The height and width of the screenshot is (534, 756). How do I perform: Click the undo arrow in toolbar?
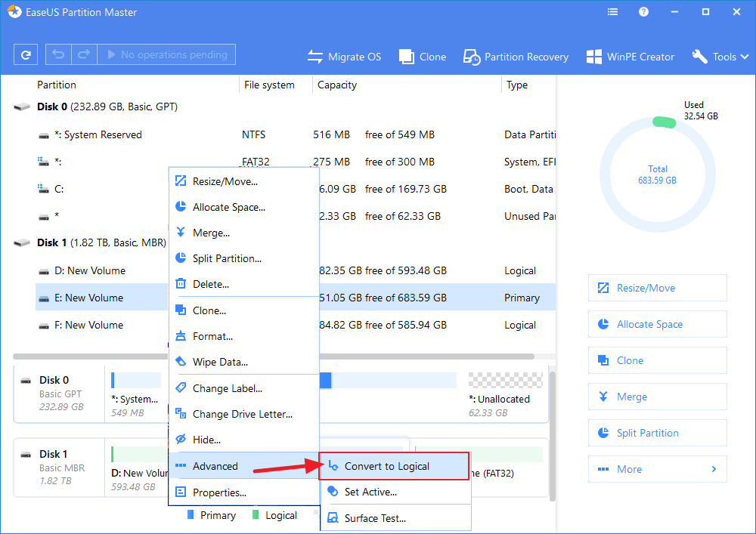(x=58, y=55)
